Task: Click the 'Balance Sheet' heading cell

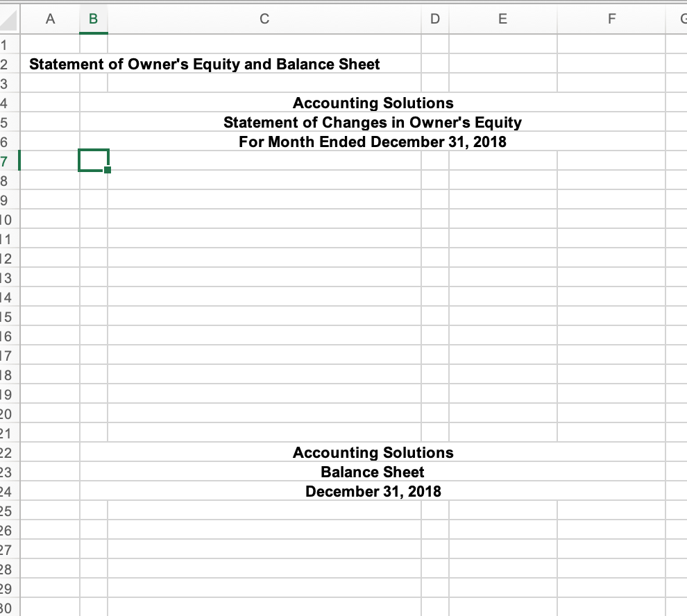Action: point(373,472)
